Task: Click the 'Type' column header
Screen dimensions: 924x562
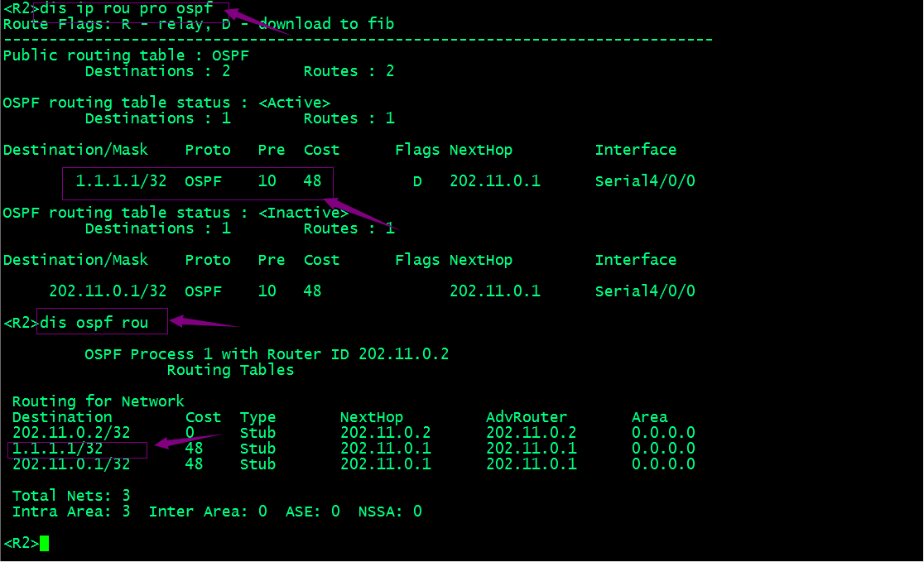Action: (x=257, y=418)
